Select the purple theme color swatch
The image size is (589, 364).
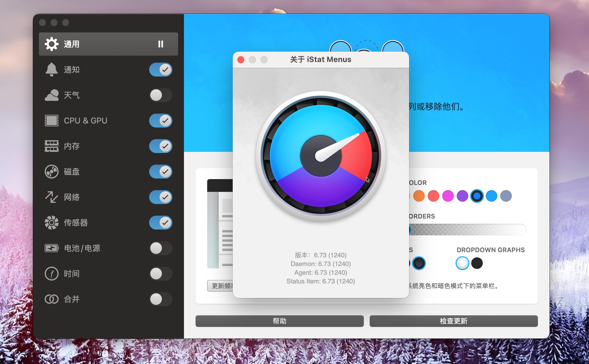pyautogui.click(x=462, y=196)
